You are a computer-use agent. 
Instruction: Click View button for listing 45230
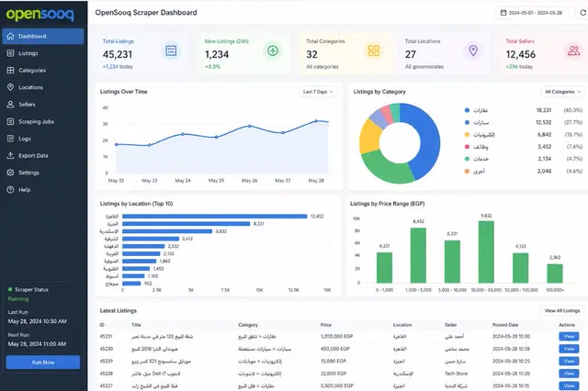coord(569,349)
